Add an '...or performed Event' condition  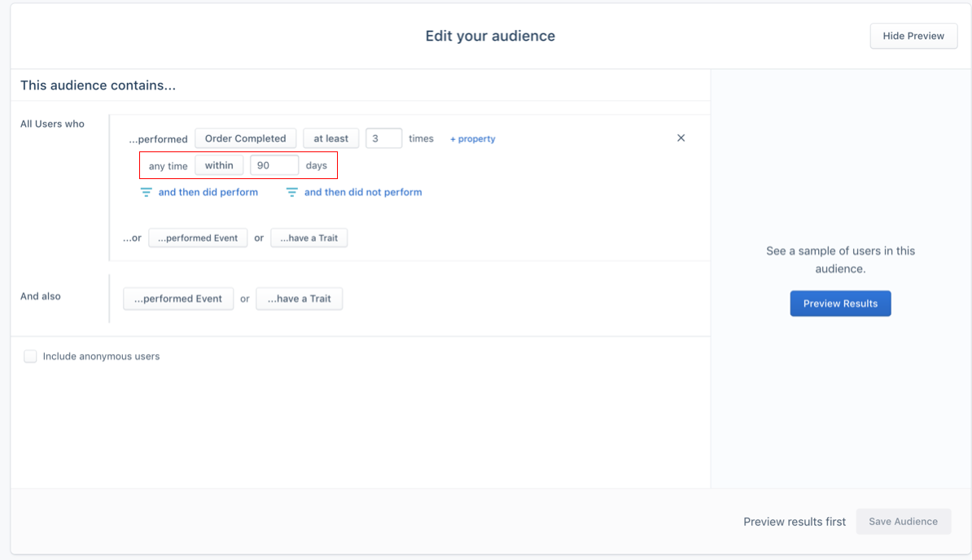click(x=198, y=238)
